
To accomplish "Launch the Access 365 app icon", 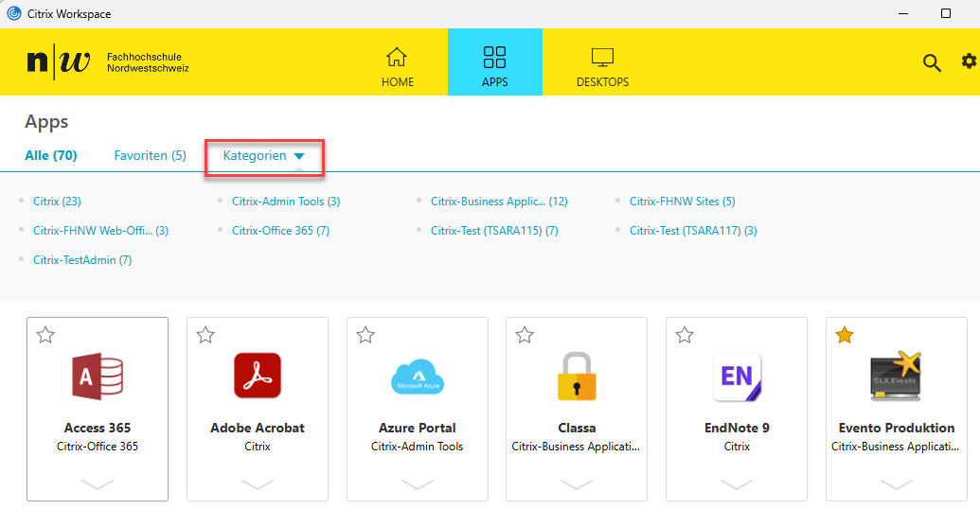I will pos(98,376).
